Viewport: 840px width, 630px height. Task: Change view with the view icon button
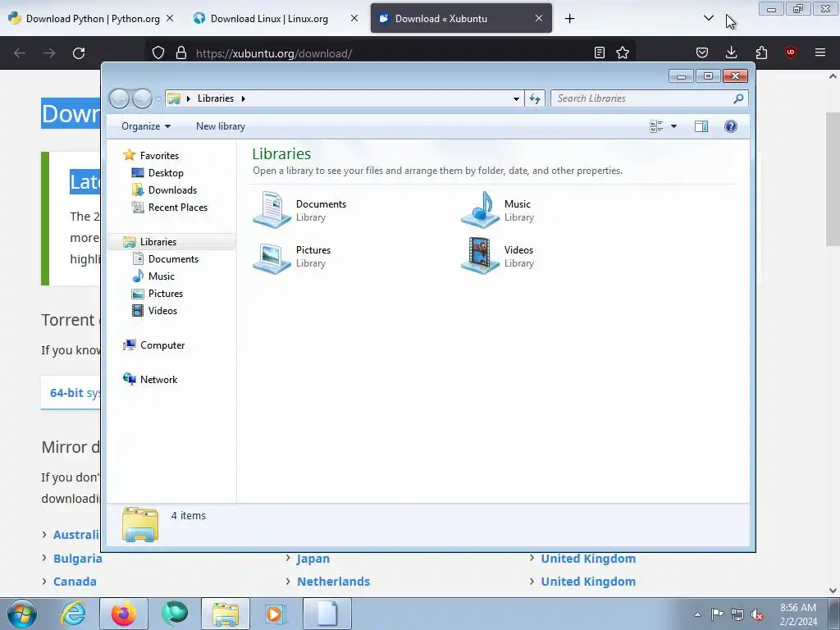(x=656, y=126)
